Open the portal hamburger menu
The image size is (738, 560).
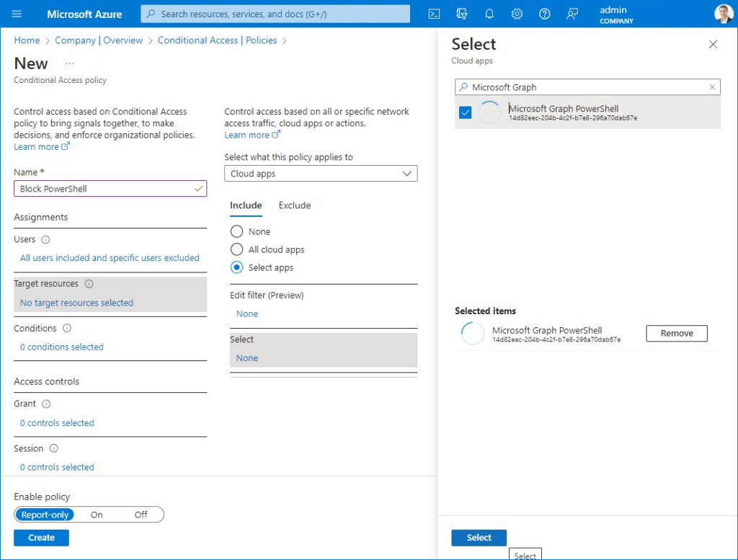click(17, 14)
